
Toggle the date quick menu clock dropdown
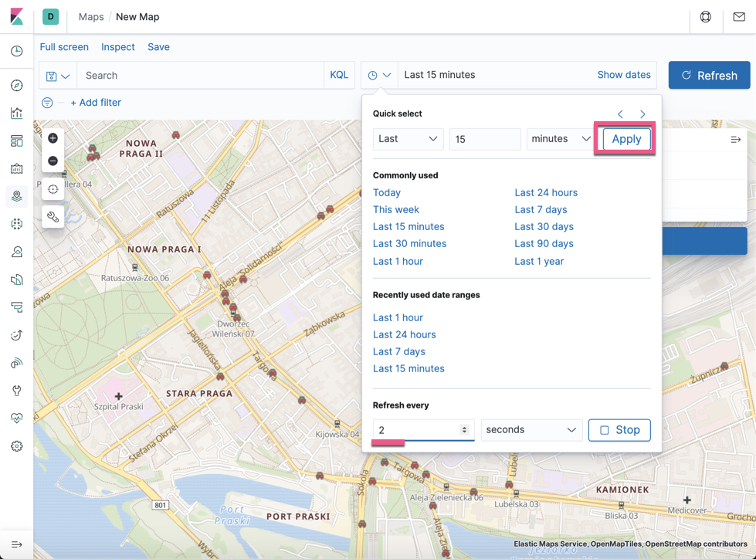379,75
